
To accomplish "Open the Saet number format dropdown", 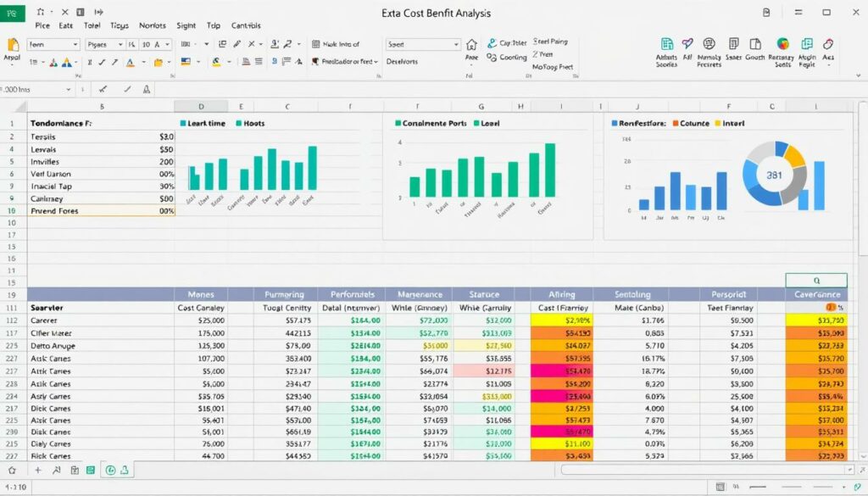I will click(423, 44).
